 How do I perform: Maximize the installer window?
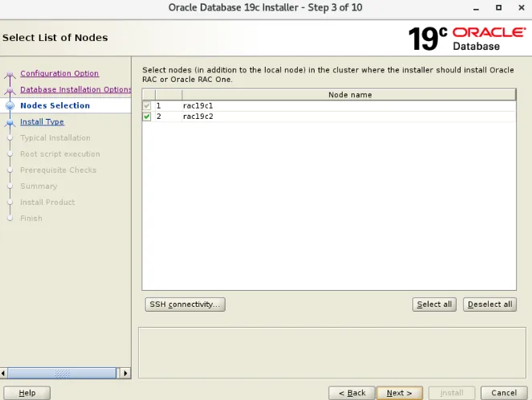499,7
